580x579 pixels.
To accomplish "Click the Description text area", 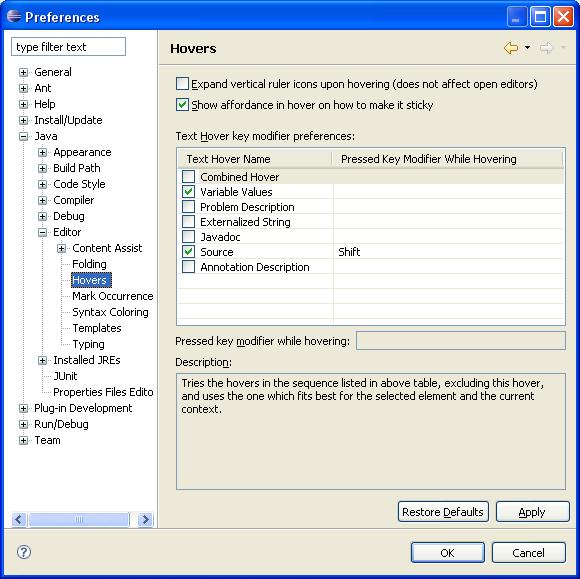I will (x=371, y=431).
